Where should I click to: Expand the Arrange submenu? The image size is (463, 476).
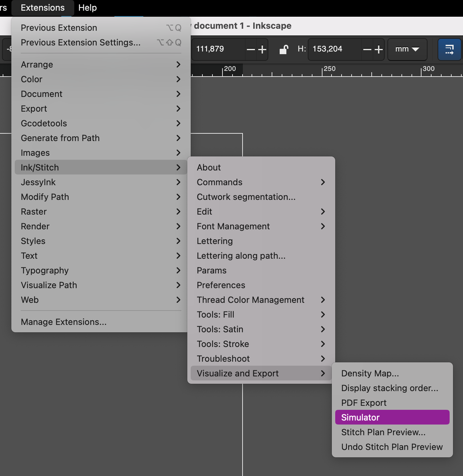pos(101,65)
